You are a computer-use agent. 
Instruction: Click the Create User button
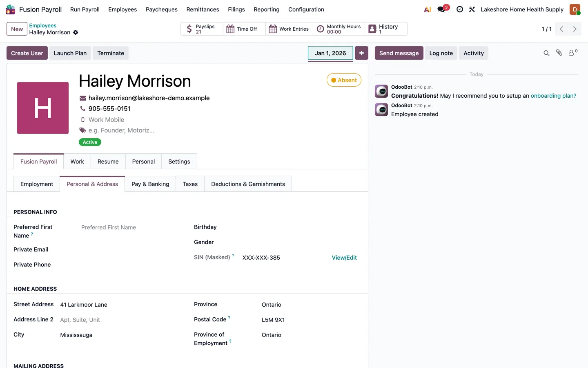click(27, 53)
